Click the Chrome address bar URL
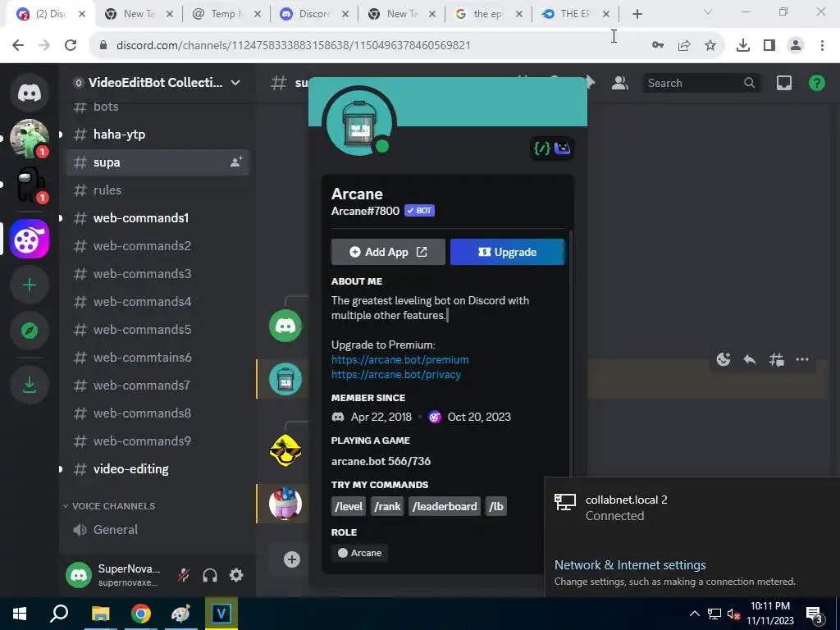Screen dimensions: 840x630 pos(294,45)
